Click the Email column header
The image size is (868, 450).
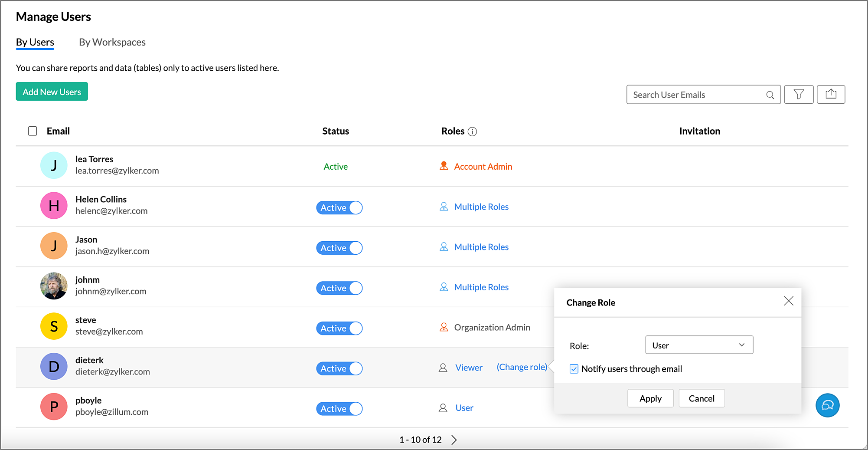(x=58, y=131)
